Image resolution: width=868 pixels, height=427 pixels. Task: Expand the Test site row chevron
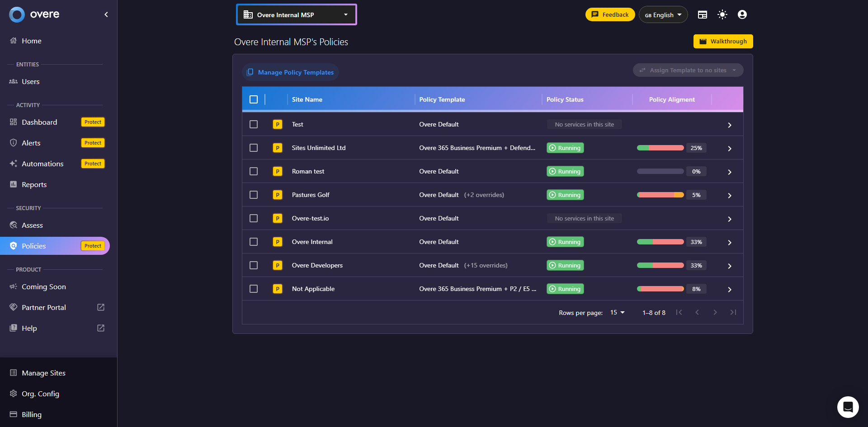click(x=730, y=125)
